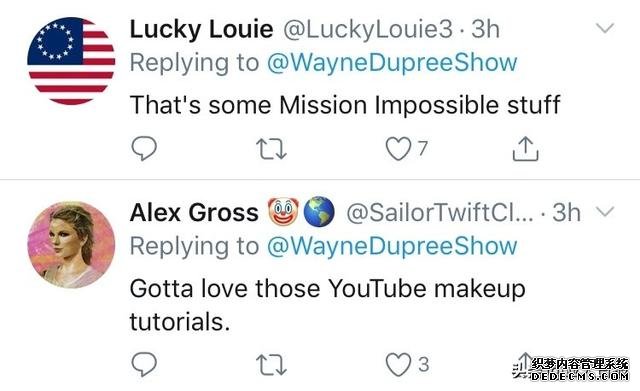640x391 pixels.
Task: Like Alex Gross's tweet with 3 likes
Action: tap(398, 364)
